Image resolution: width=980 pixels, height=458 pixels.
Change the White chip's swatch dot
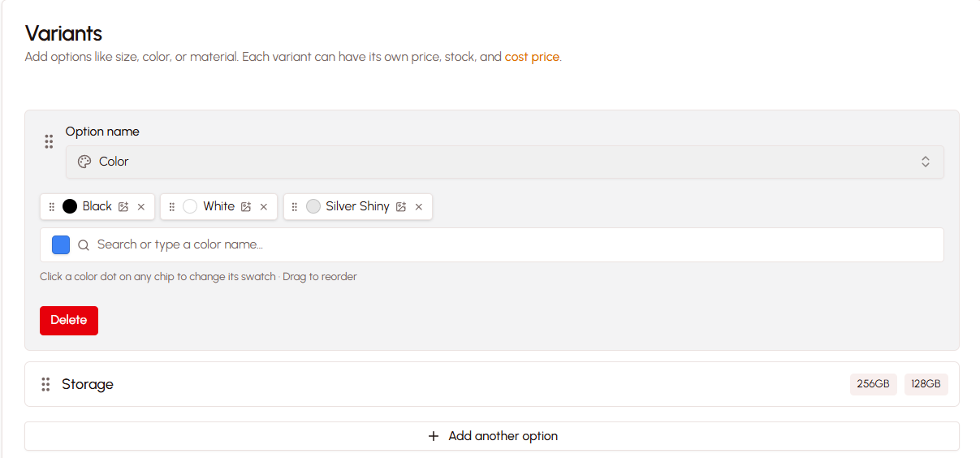tap(190, 206)
